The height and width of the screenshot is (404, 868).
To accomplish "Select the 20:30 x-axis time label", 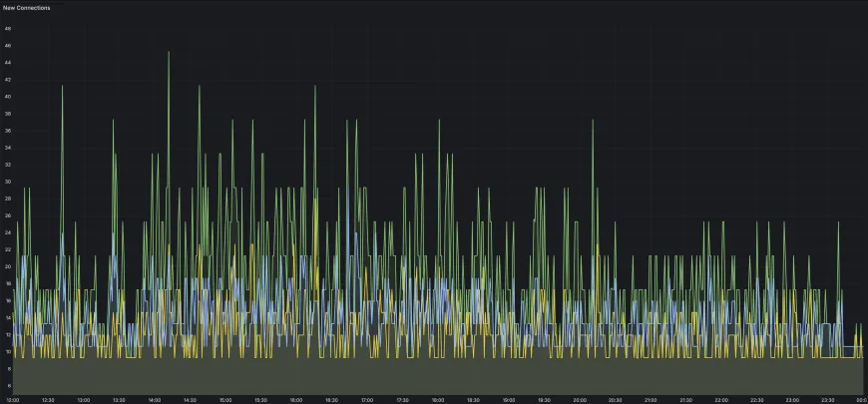I will click(x=615, y=400).
